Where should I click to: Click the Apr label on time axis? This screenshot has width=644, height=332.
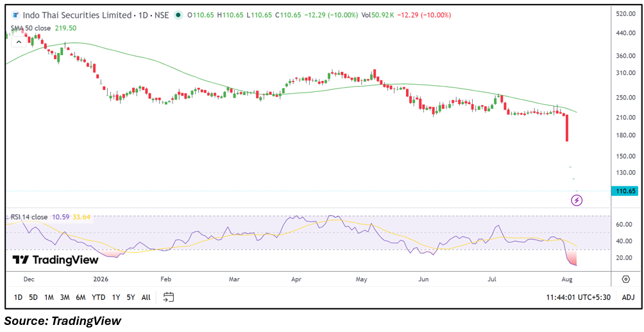click(x=296, y=279)
